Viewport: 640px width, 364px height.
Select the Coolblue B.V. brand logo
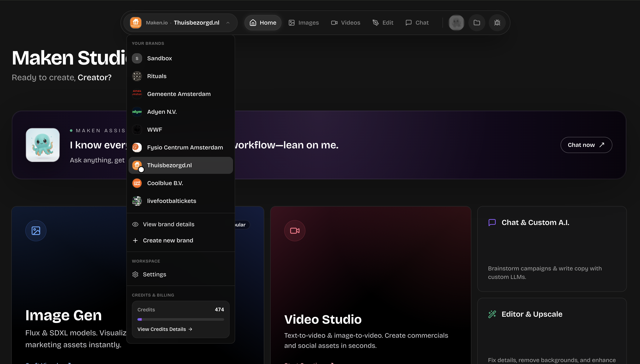pyautogui.click(x=137, y=183)
